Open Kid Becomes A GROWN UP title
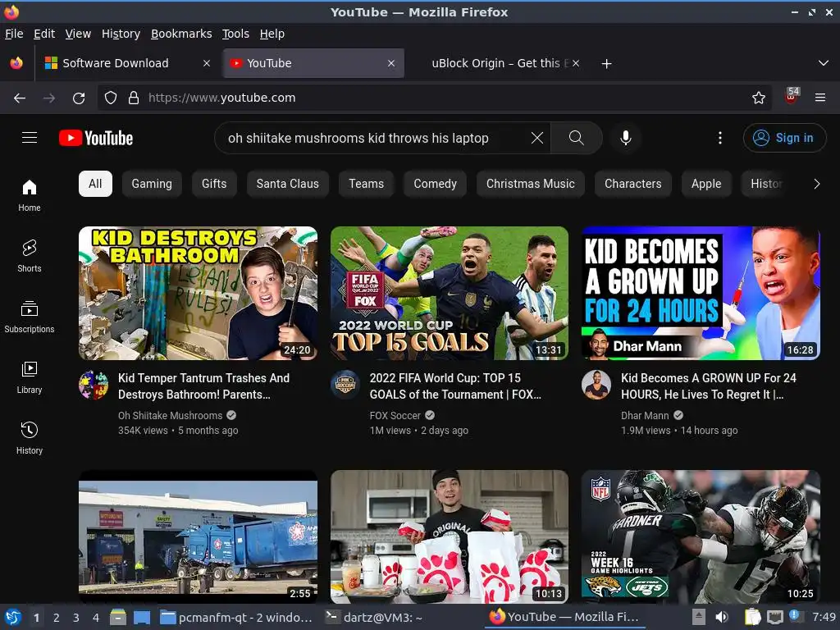Viewport: 840px width, 630px height. click(x=708, y=386)
